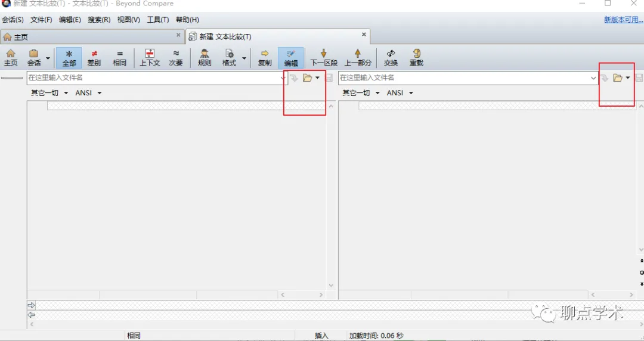Screen dimensions: 644x341
Task: Open the 视图(V) menu
Action: (x=129, y=20)
